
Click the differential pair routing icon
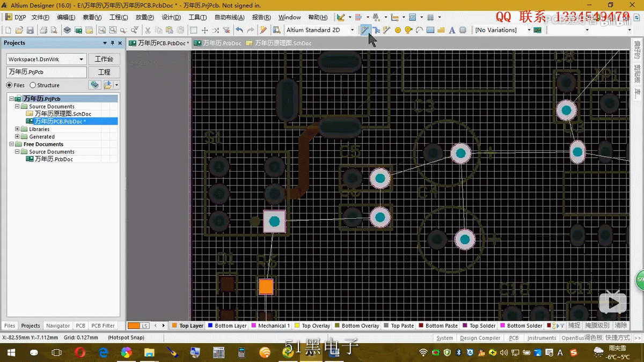[x=386, y=30]
